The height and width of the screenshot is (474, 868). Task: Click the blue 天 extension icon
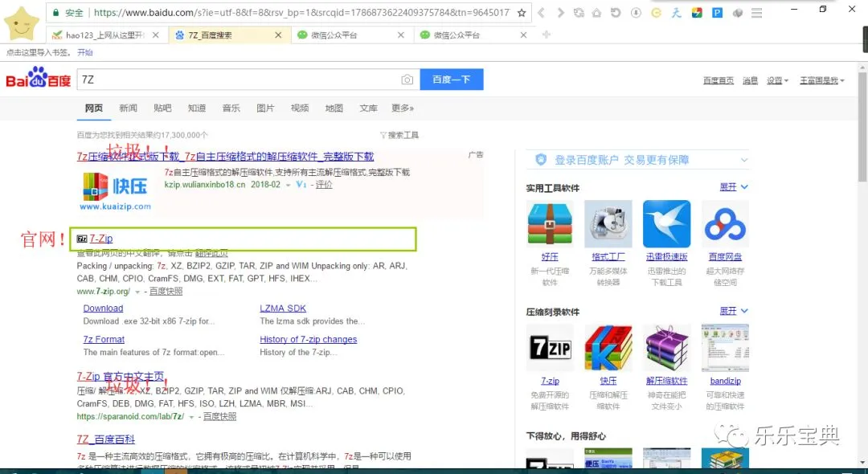point(676,12)
